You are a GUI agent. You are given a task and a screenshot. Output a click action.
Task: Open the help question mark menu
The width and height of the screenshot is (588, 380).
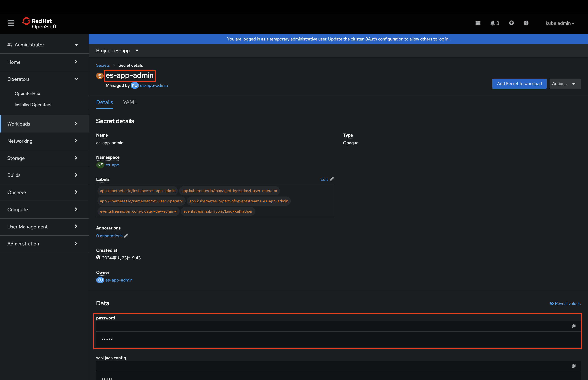pos(526,23)
